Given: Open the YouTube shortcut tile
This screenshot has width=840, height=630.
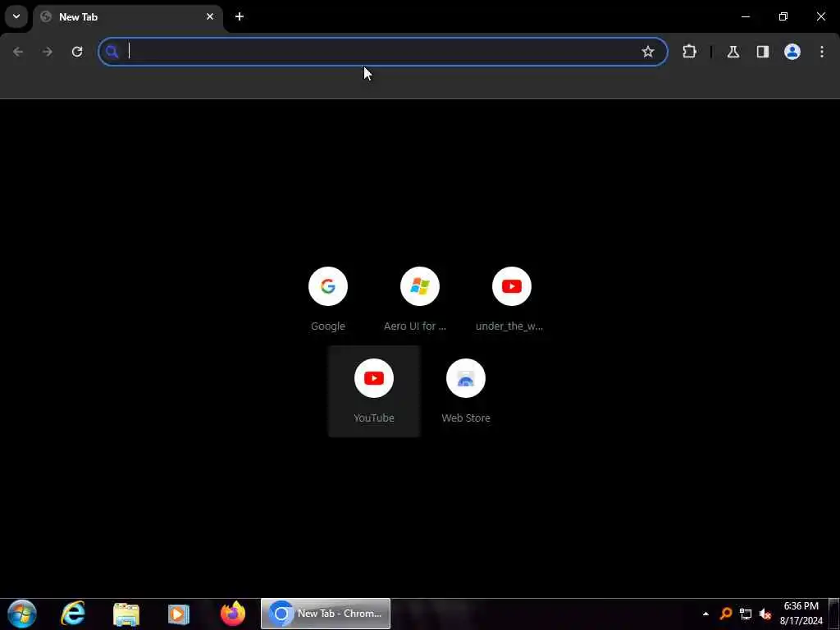Looking at the screenshot, I should pyautogui.click(x=374, y=391).
